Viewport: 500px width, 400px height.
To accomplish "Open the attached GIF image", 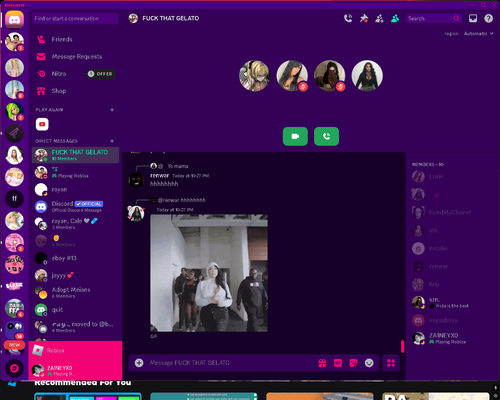I will tap(209, 273).
